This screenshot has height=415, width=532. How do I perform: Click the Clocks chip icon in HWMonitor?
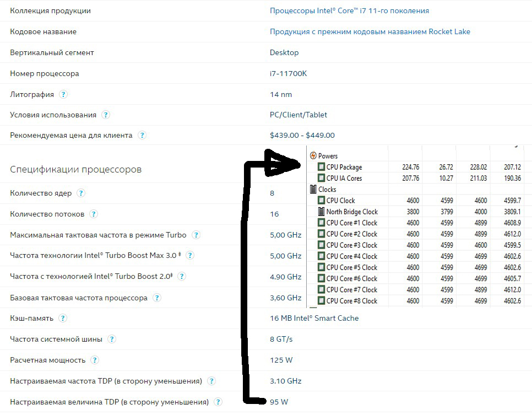[x=313, y=189]
